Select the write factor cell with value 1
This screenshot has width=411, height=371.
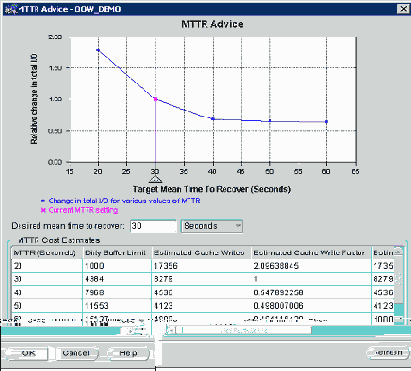coord(311,279)
